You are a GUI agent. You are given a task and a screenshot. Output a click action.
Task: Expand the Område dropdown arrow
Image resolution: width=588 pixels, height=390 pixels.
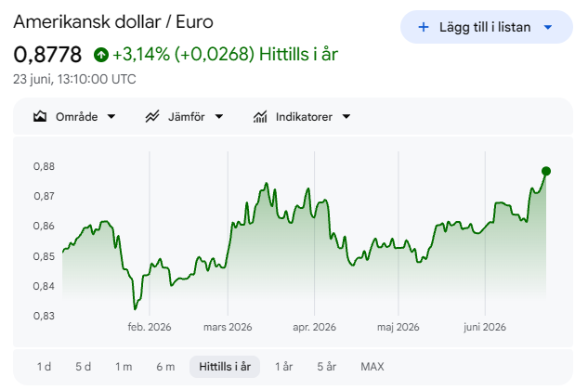click(111, 117)
